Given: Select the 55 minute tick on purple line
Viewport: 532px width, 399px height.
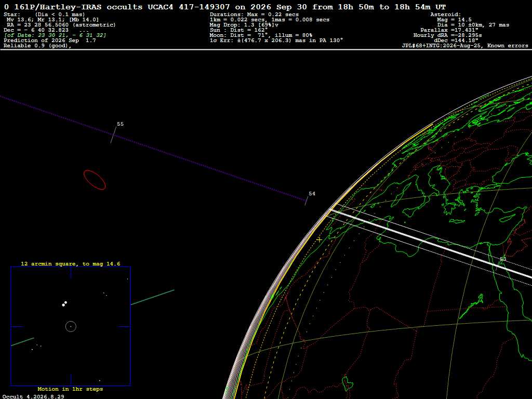Looking at the screenshot, I should point(113,135).
